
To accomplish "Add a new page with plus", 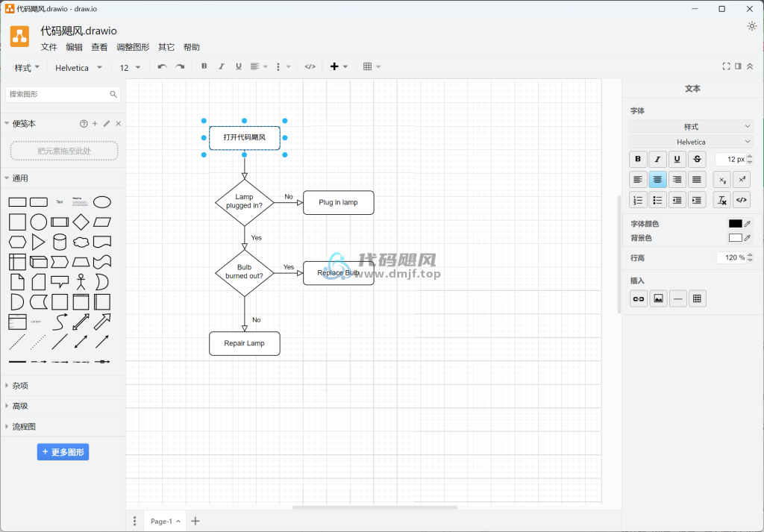I will [x=195, y=522].
